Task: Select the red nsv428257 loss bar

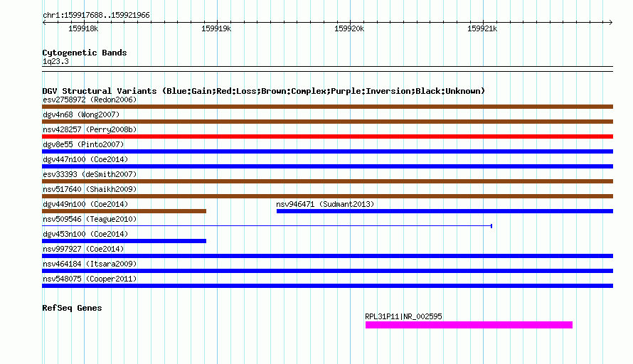Action: pos(327,136)
